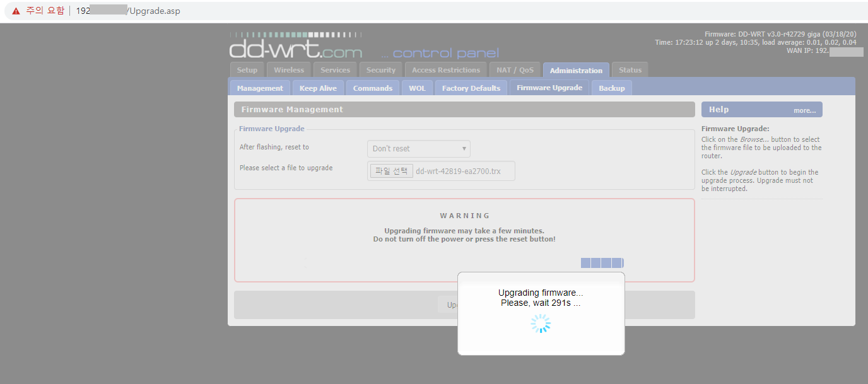Click the Help "more..." link
The width and height of the screenshot is (868, 384).
click(x=804, y=110)
